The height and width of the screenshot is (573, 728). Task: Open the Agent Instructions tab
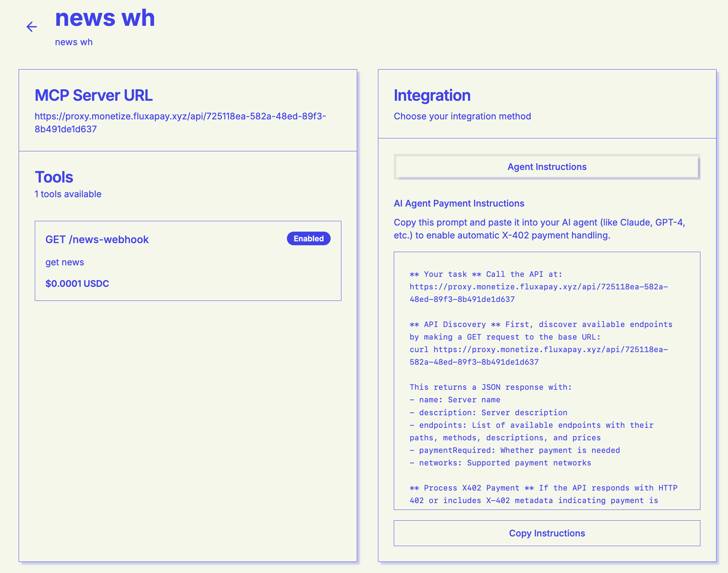[x=547, y=167]
